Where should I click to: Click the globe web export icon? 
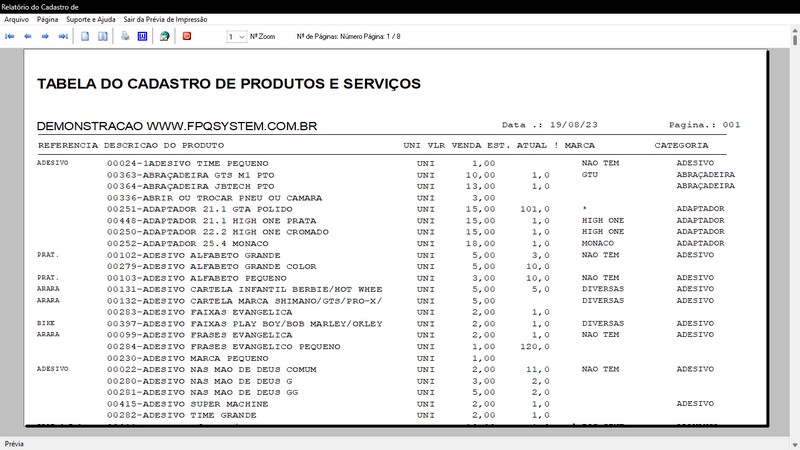[164, 36]
